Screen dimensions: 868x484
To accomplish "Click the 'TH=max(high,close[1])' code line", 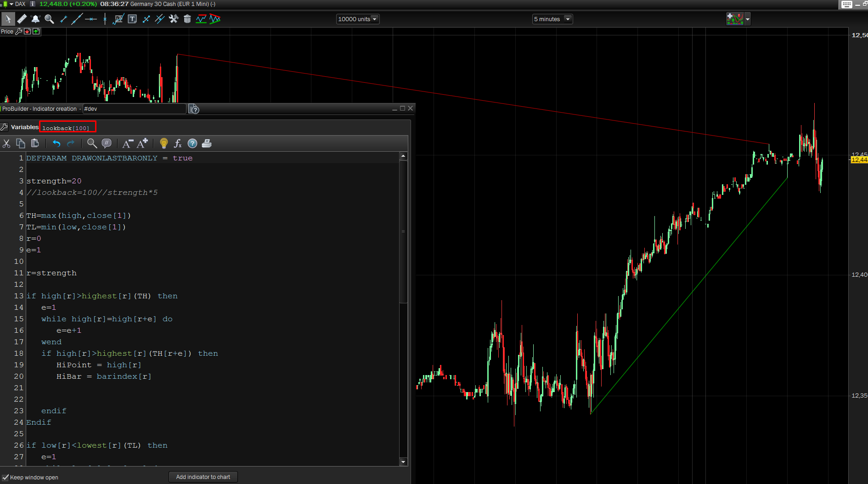I will (x=79, y=216).
